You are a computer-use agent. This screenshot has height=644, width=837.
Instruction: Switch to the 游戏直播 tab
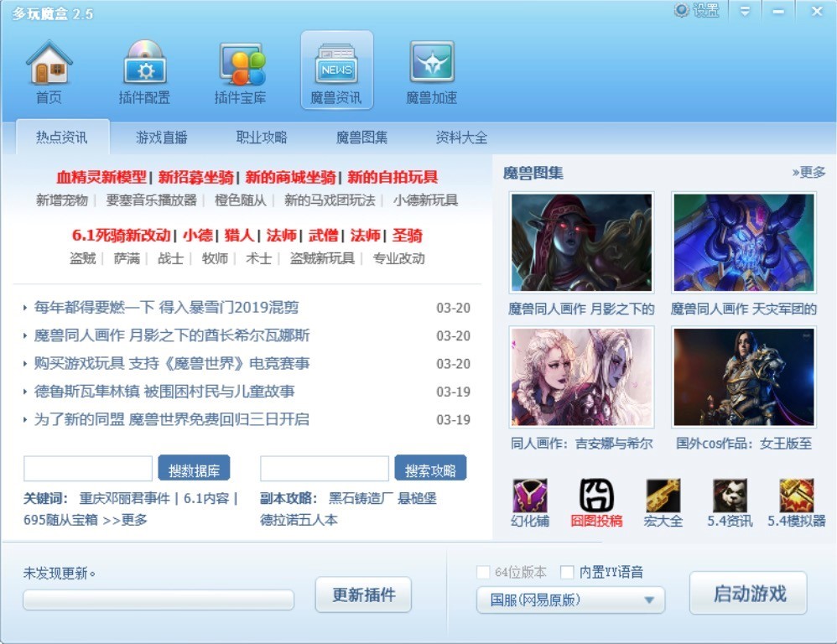[160, 137]
